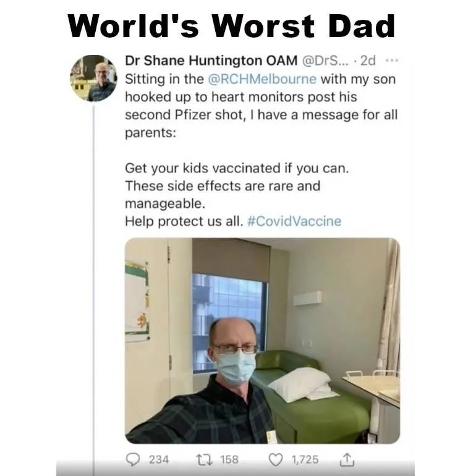Click the 'Get your kids vaccinated' sentence
This screenshot has height=476, width=476.
(237, 168)
